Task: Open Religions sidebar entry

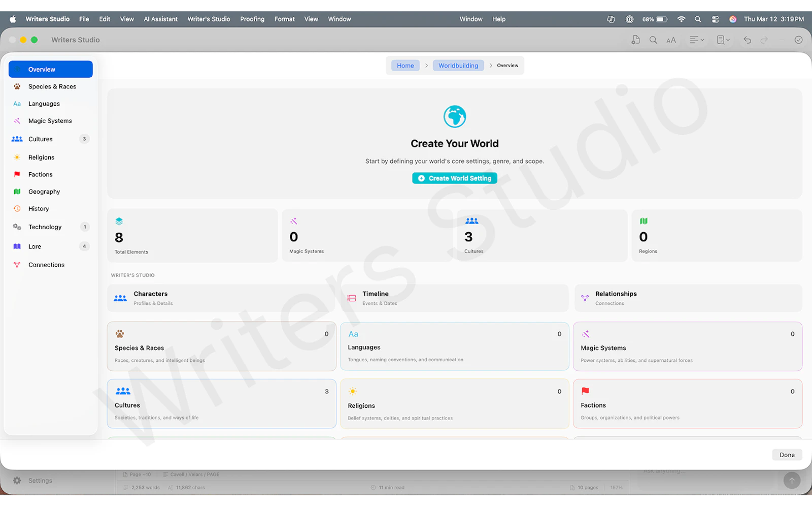Action: (51, 157)
